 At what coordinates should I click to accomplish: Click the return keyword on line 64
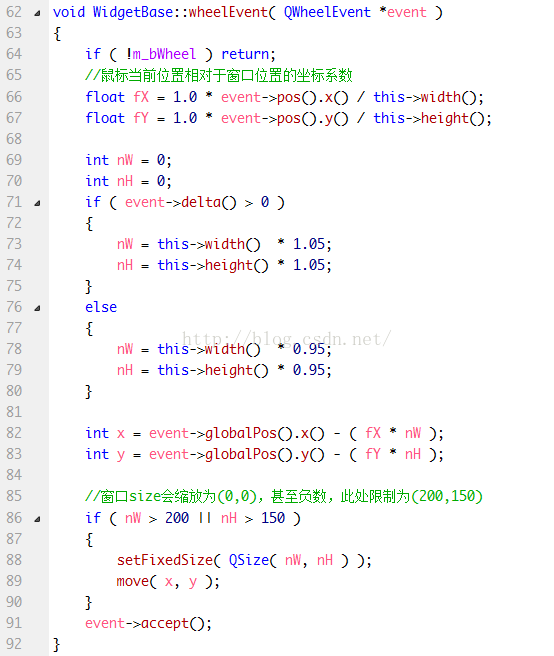pyautogui.click(x=245, y=54)
